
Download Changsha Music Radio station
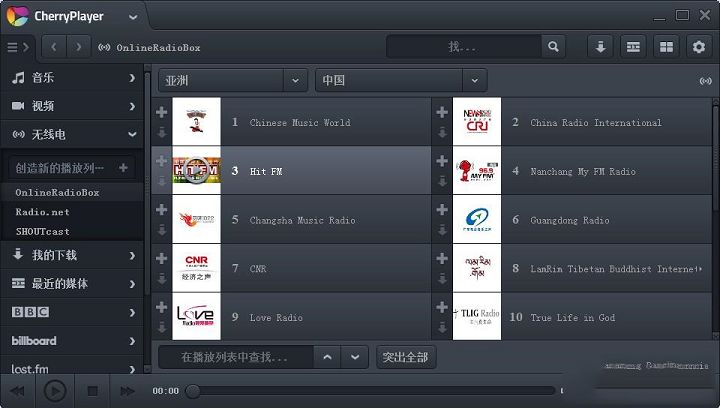(161, 230)
